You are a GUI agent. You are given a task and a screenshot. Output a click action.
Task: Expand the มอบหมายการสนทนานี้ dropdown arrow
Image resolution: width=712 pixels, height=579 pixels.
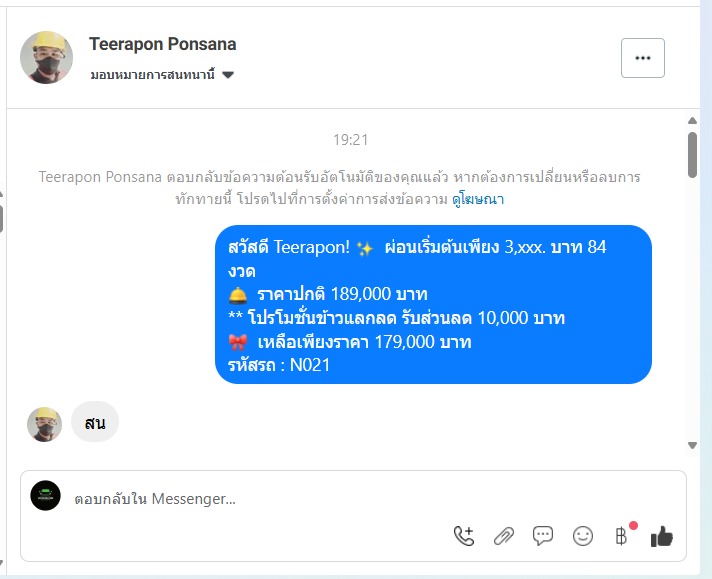point(228,75)
